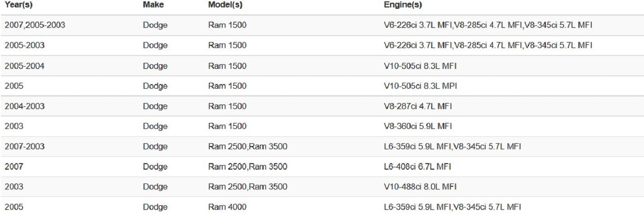Select the 2004-2003 year cell
Image resolution: width=644 pixels, height=214 pixels.
pyautogui.click(x=25, y=106)
